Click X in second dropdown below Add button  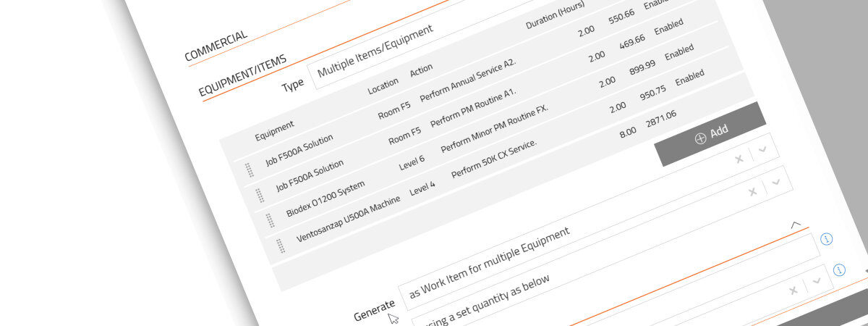coord(752,191)
